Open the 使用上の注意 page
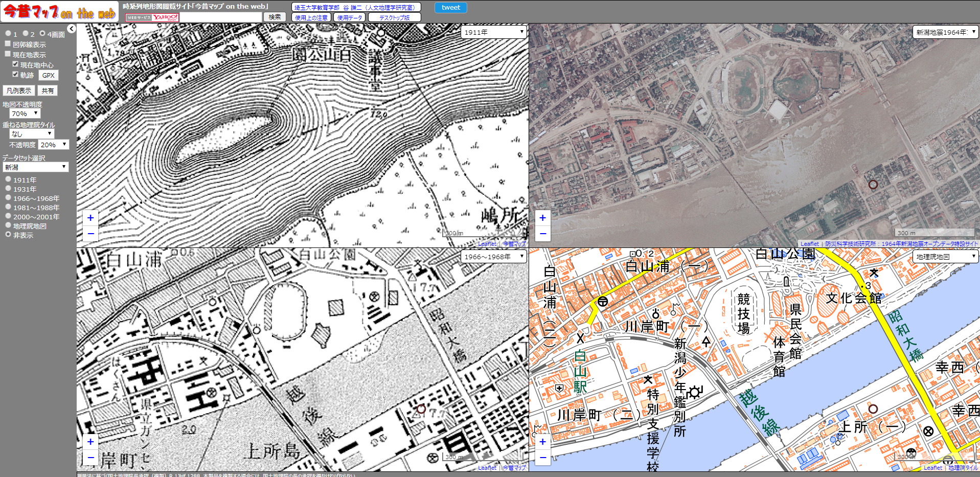The image size is (980, 477). [x=311, y=17]
